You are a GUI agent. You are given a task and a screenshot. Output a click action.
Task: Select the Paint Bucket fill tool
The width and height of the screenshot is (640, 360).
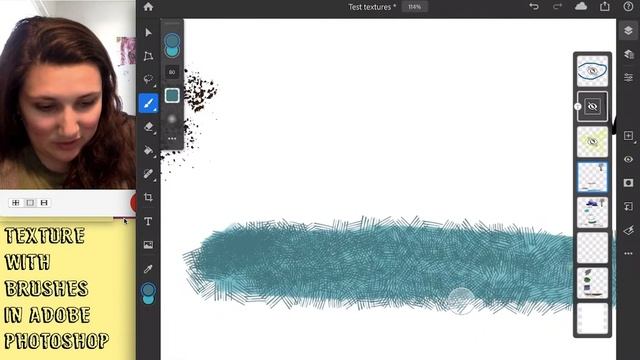148,150
